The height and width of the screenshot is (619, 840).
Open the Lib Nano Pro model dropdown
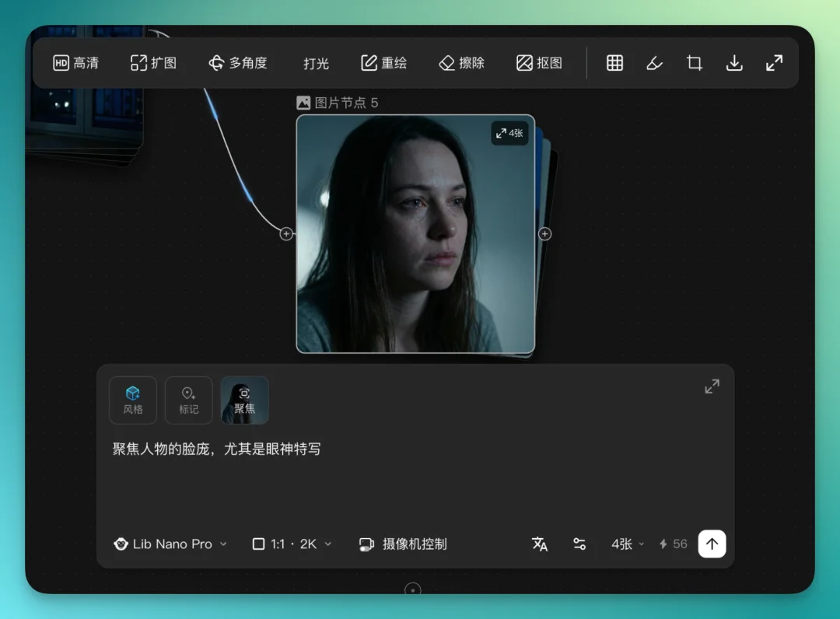[170, 544]
